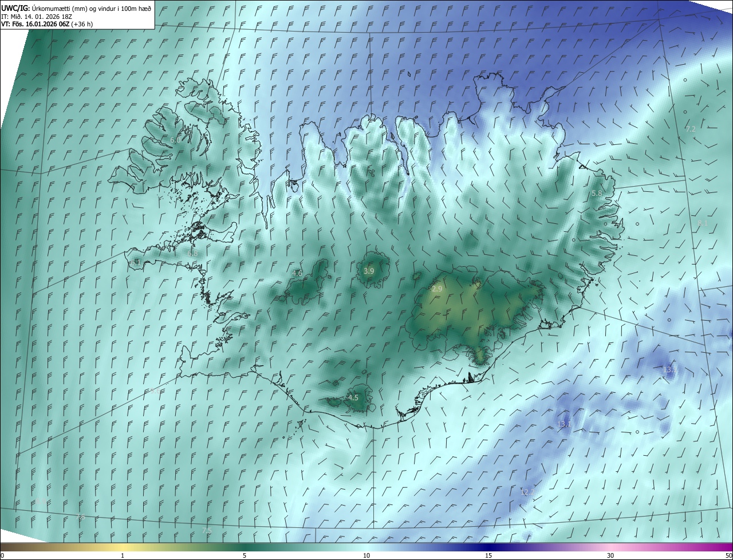Select the 'IT: Mið. 14. 01. 2026 18Z' line

pos(36,16)
